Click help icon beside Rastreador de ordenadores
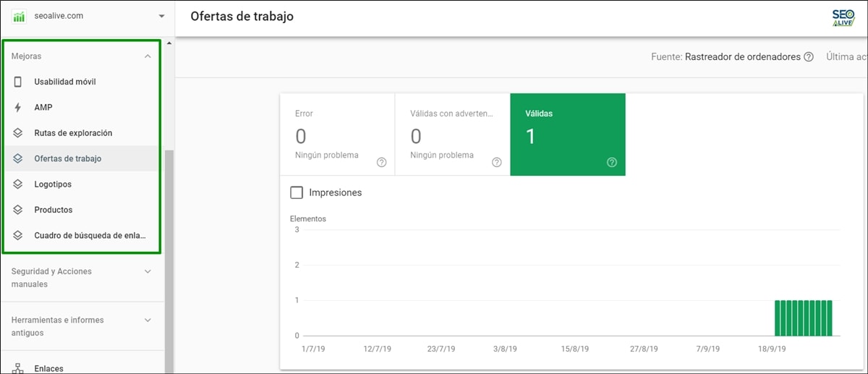The image size is (868, 374). (x=809, y=57)
